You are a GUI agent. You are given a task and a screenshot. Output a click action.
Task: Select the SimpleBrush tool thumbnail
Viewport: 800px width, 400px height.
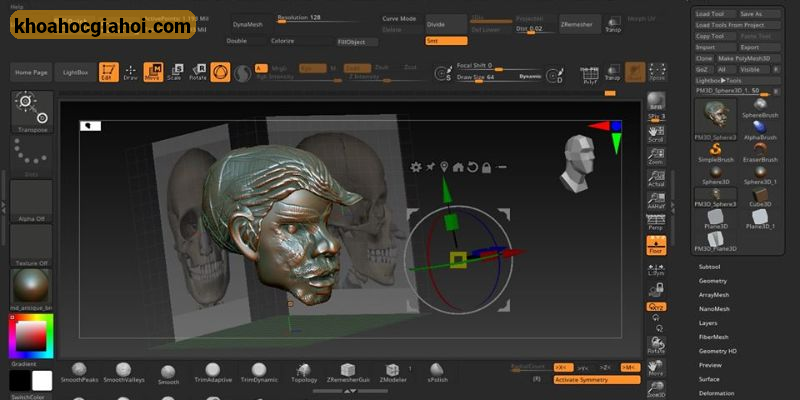coord(716,153)
